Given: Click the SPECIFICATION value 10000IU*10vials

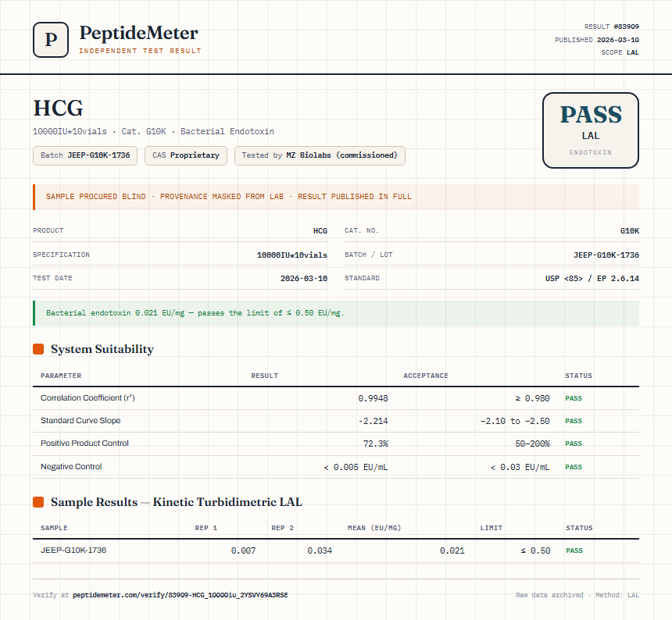Looking at the screenshot, I should (292, 255).
